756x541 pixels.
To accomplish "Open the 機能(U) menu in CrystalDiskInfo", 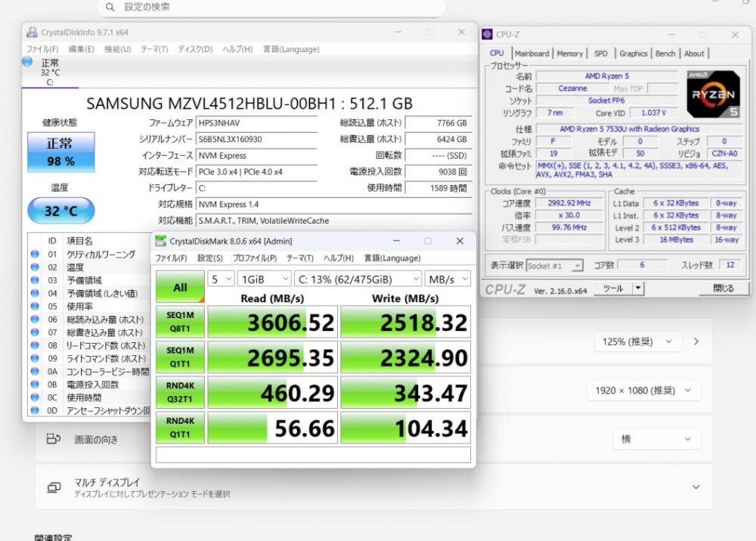I will (117, 49).
